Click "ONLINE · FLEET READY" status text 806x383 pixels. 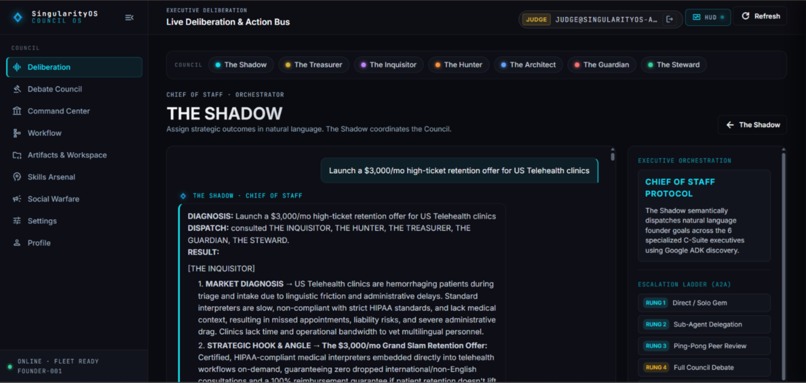click(58, 361)
